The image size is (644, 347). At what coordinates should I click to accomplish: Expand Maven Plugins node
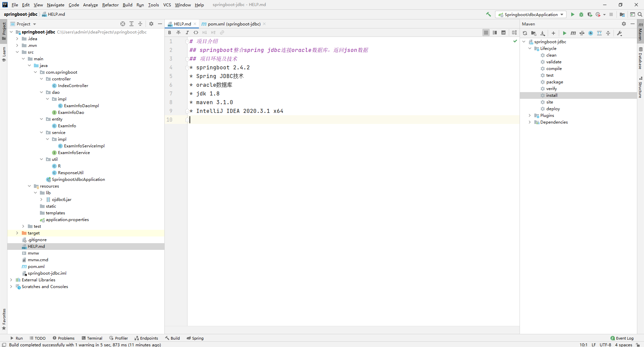click(530, 115)
